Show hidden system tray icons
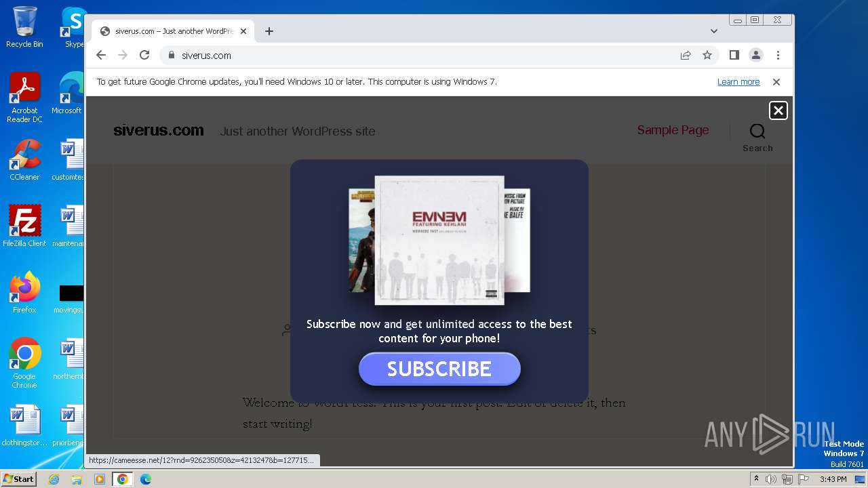This screenshot has width=868, height=488. point(756,479)
